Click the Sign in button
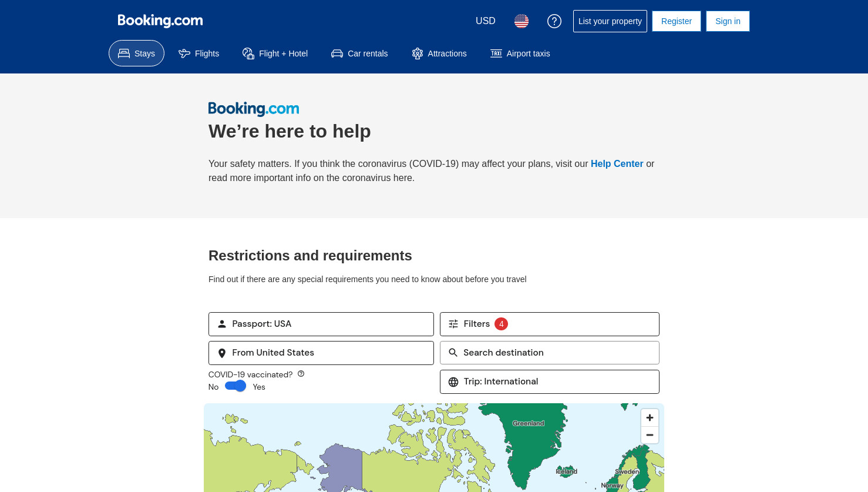868x492 pixels. click(728, 21)
